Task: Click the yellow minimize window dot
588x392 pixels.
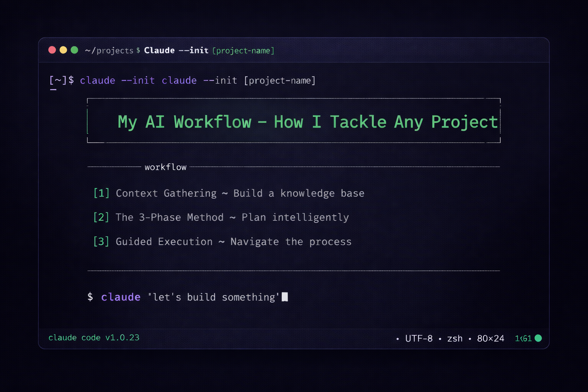Action: [63, 50]
